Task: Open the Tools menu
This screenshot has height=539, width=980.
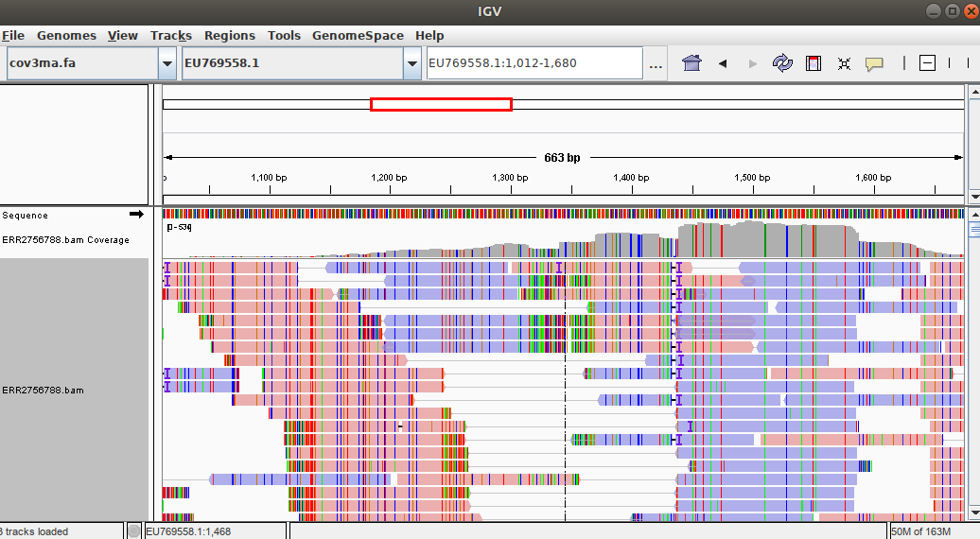Action: (284, 36)
